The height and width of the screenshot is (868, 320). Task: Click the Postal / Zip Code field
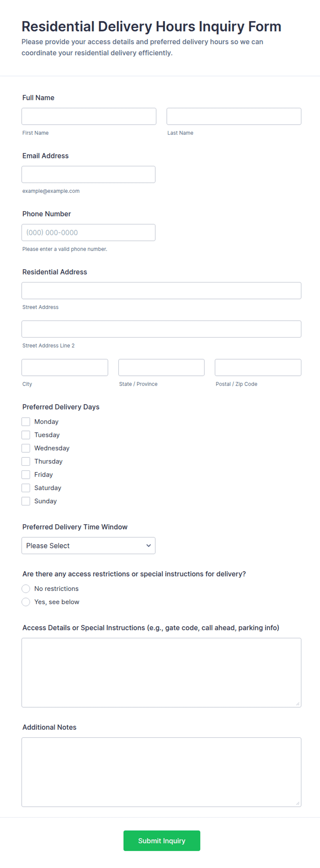tap(258, 368)
